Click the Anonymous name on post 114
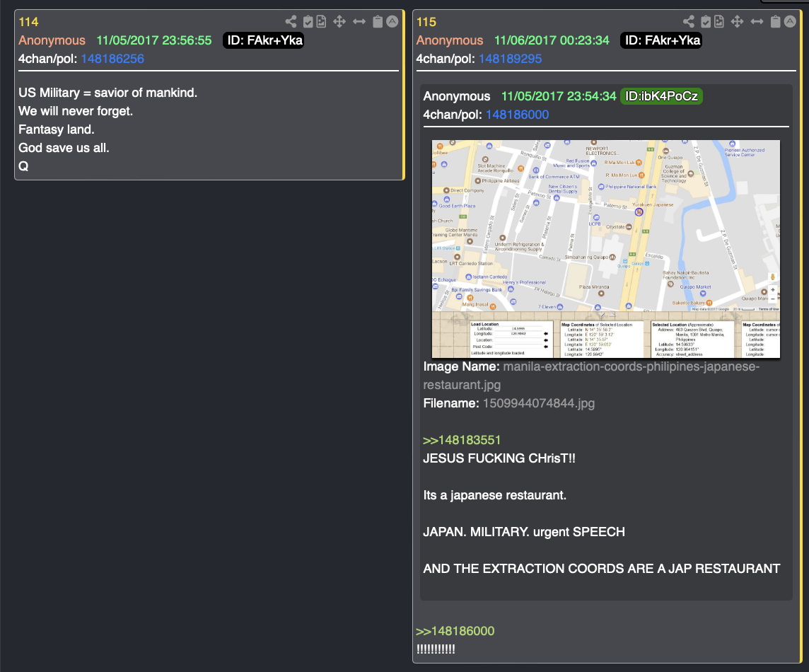 (x=52, y=40)
